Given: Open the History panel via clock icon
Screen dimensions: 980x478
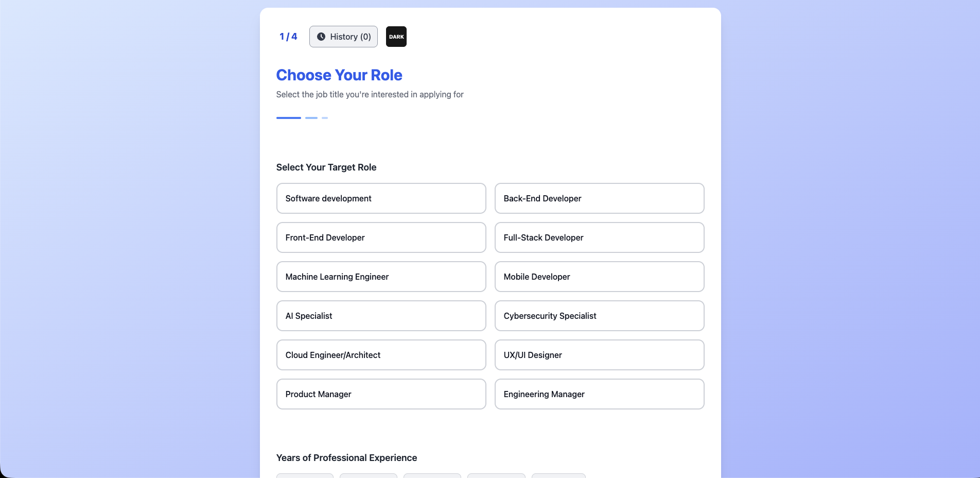Looking at the screenshot, I should point(321,36).
